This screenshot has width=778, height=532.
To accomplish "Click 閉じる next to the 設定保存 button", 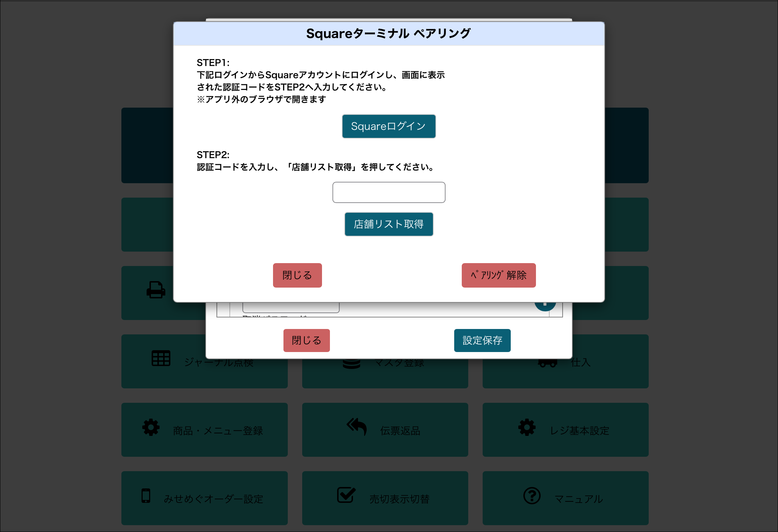I will point(307,340).
